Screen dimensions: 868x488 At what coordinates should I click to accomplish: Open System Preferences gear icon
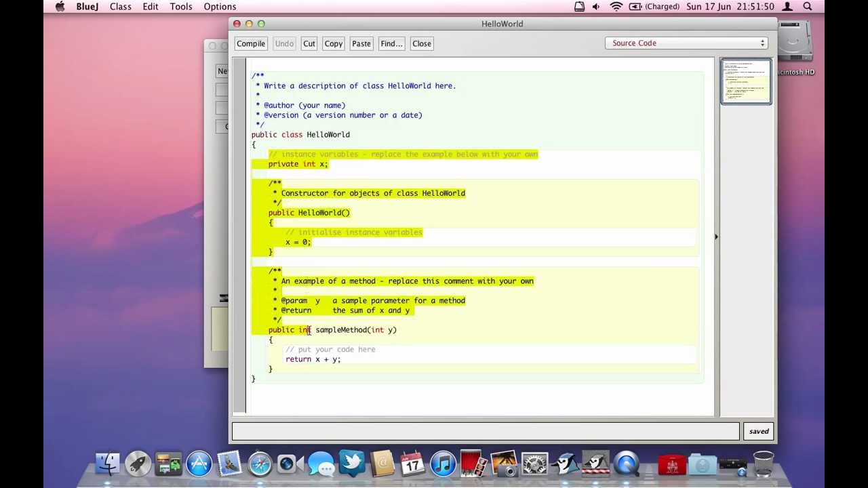coord(534,464)
